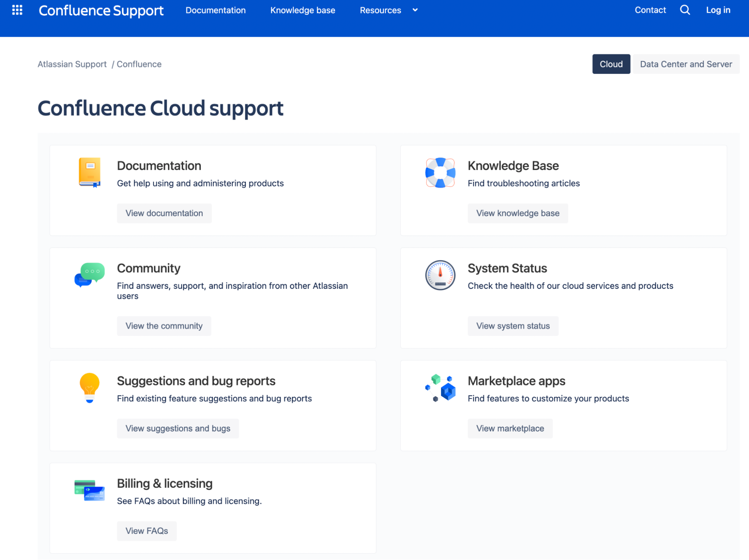Click the System Status card heading
Screen dimensions: 749x560
click(x=507, y=268)
